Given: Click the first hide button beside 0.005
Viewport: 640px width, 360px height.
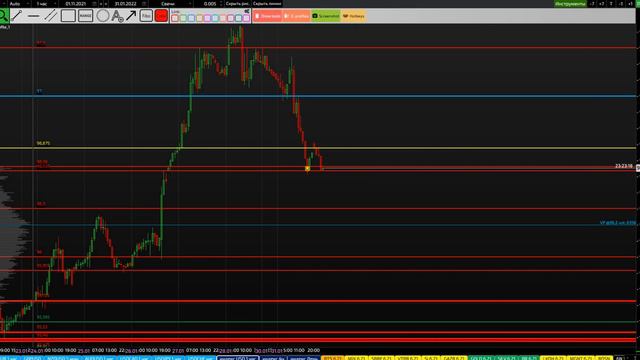Looking at the screenshot, I should [237, 4].
